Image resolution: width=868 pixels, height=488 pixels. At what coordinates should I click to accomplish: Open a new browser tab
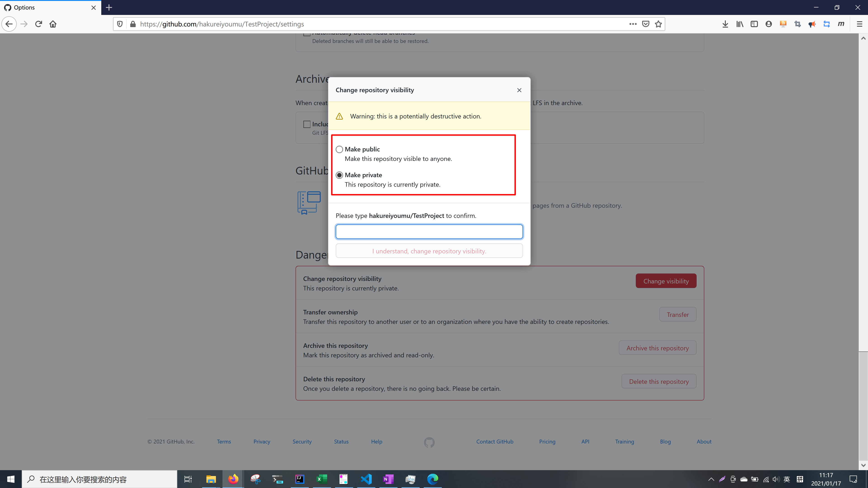point(109,7)
